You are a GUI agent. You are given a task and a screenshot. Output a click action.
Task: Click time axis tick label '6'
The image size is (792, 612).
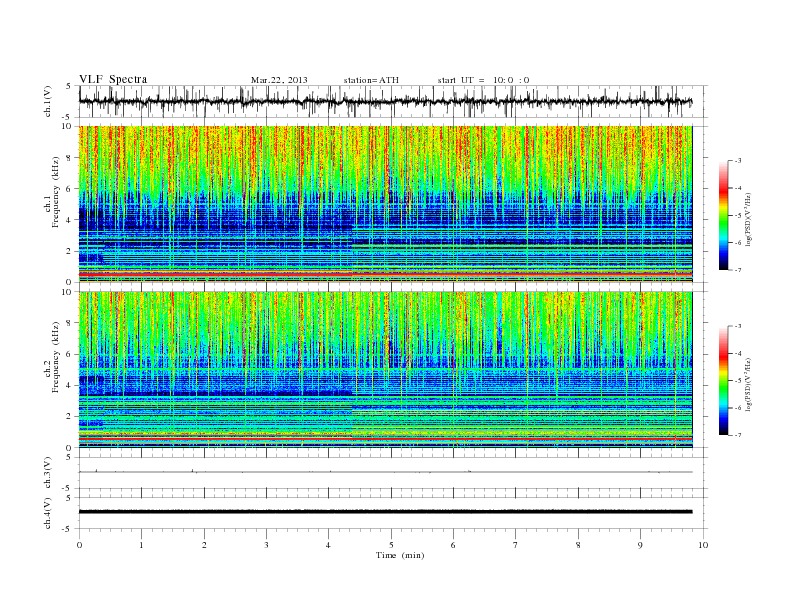pos(453,545)
